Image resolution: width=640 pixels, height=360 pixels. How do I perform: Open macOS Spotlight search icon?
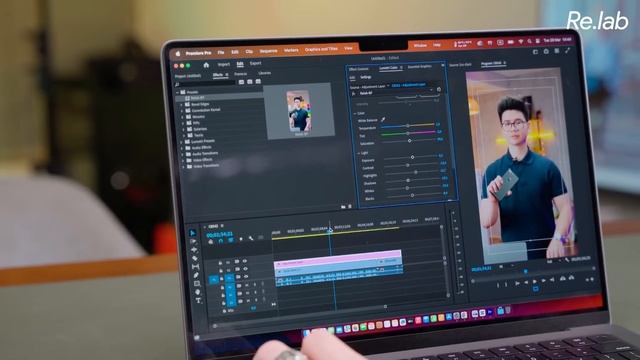pyautogui.click(x=529, y=41)
